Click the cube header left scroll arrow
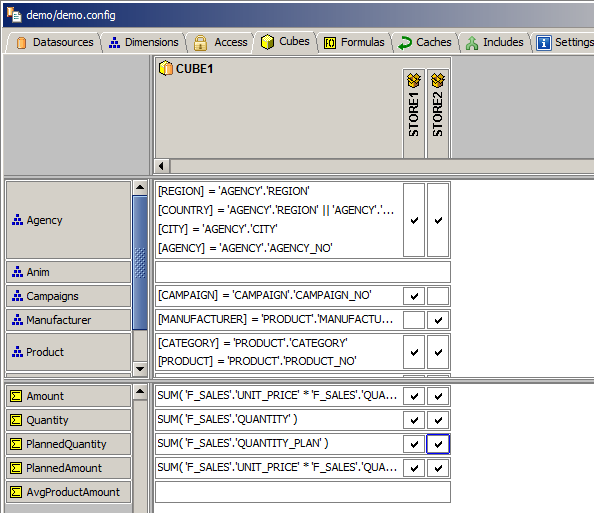This screenshot has height=513, width=594. click(162, 166)
